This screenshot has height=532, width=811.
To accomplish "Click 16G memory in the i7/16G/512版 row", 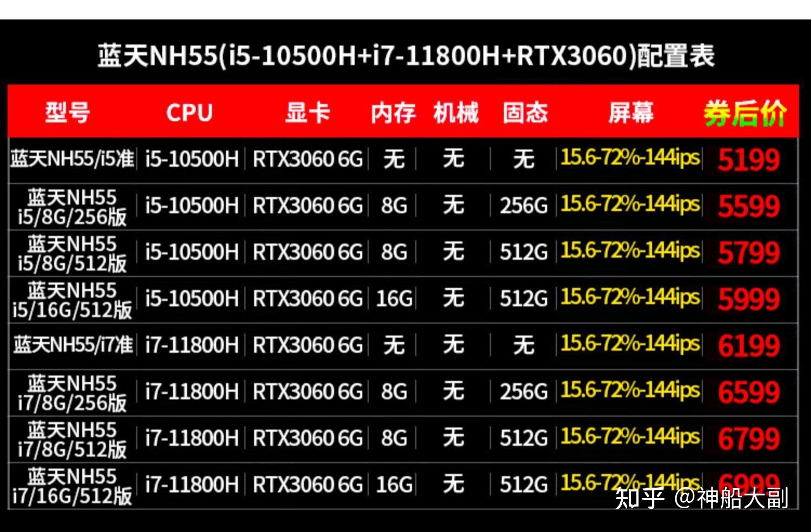I will (x=394, y=484).
